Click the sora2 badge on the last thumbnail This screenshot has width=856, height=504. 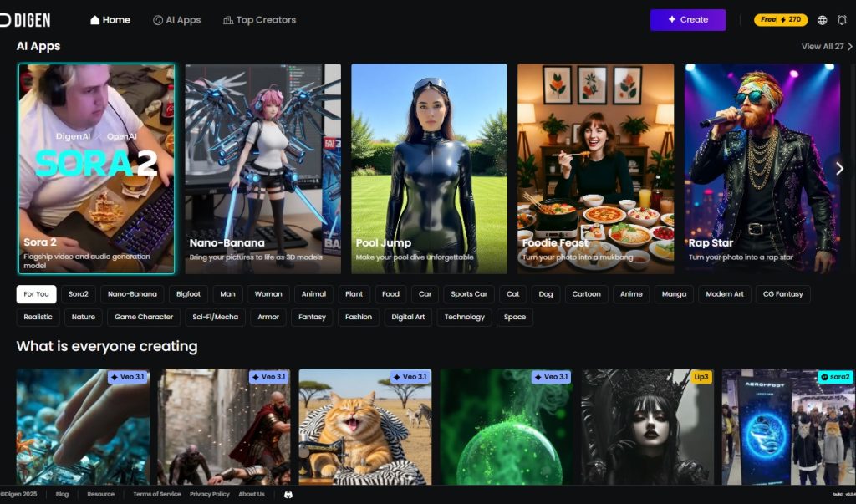tap(834, 377)
